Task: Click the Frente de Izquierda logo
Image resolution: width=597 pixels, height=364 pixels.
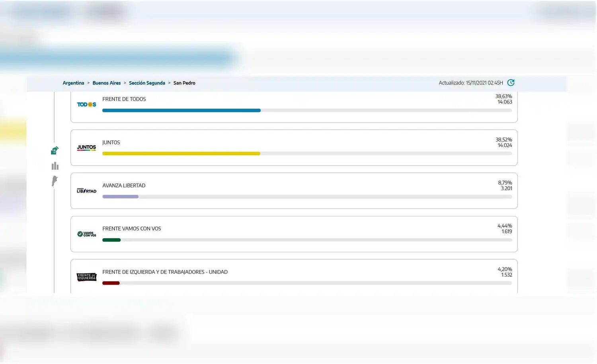Action: 86,277
